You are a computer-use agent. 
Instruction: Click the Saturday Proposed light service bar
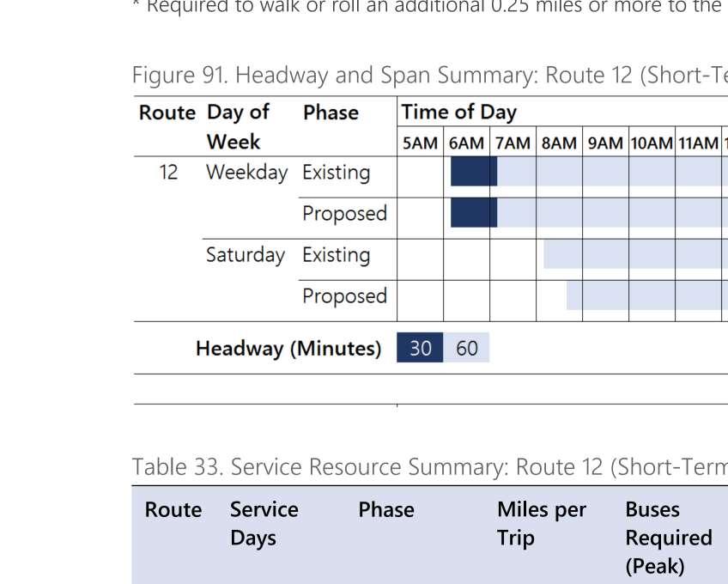[x=647, y=295]
